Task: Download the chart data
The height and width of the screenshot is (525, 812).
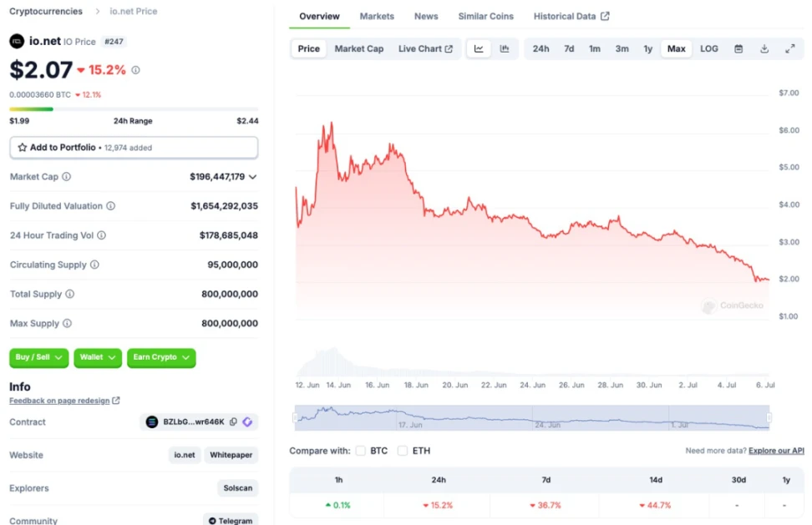Action: click(764, 48)
